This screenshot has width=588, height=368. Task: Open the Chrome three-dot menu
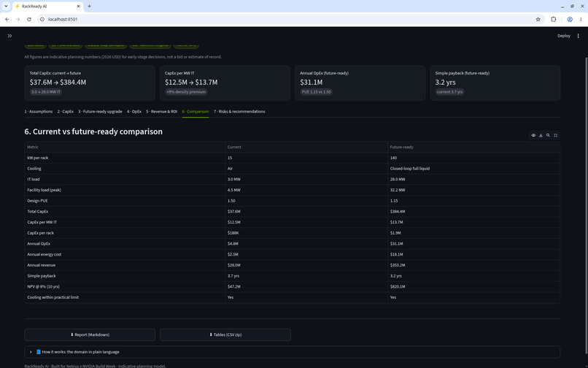coord(581,19)
